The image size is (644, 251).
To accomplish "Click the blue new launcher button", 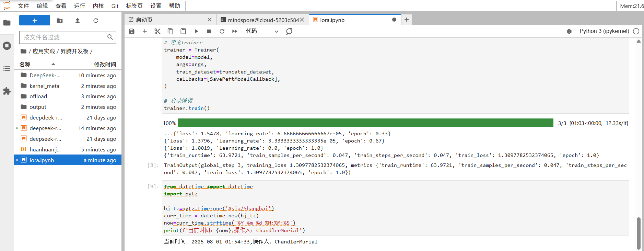I will 35,21.
